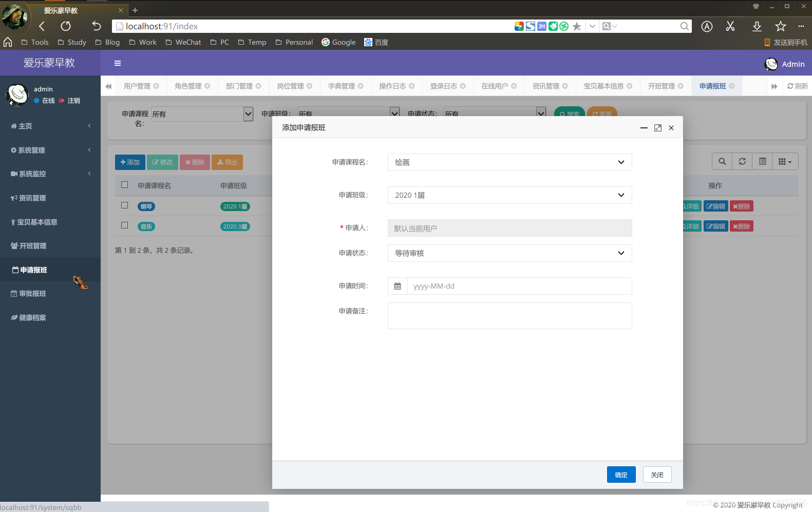Screen dimensions: 812x512
Task: Click the browser back arrow
Action: click(42, 26)
